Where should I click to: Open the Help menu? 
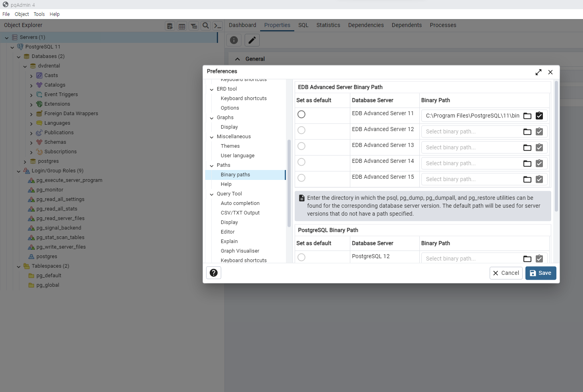pyautogui.click(x=55, y=14)
